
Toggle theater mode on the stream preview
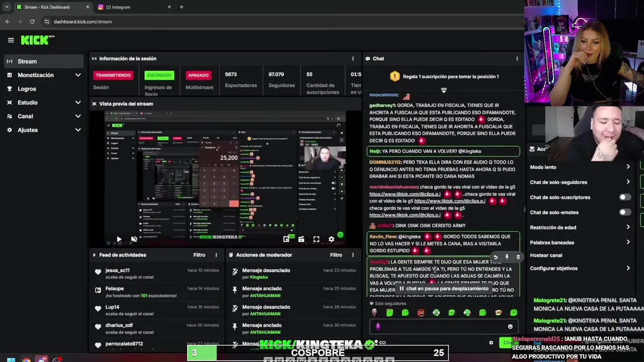coord(301,239)
